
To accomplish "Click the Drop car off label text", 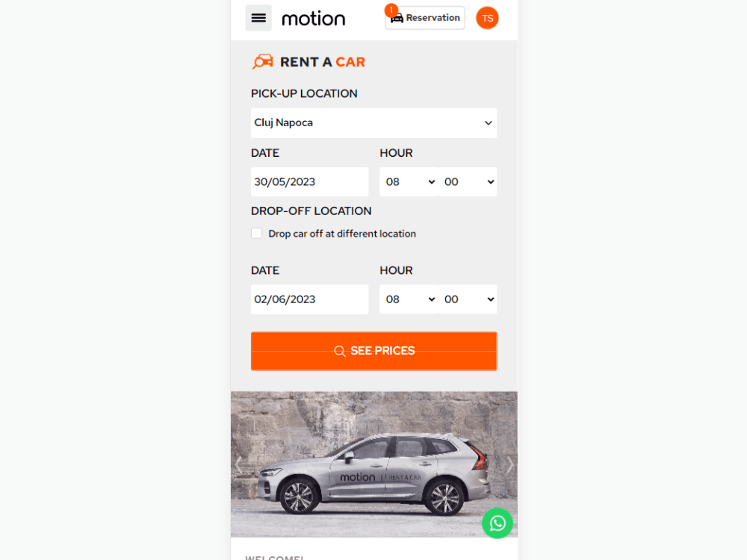I will pos(342,234).
